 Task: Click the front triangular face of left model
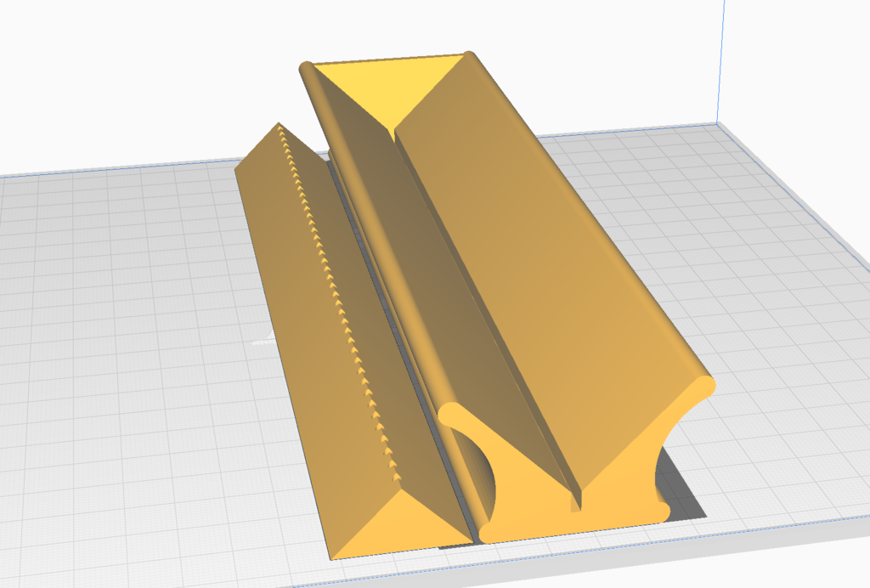pyautogui.click(x=399, y=520)
